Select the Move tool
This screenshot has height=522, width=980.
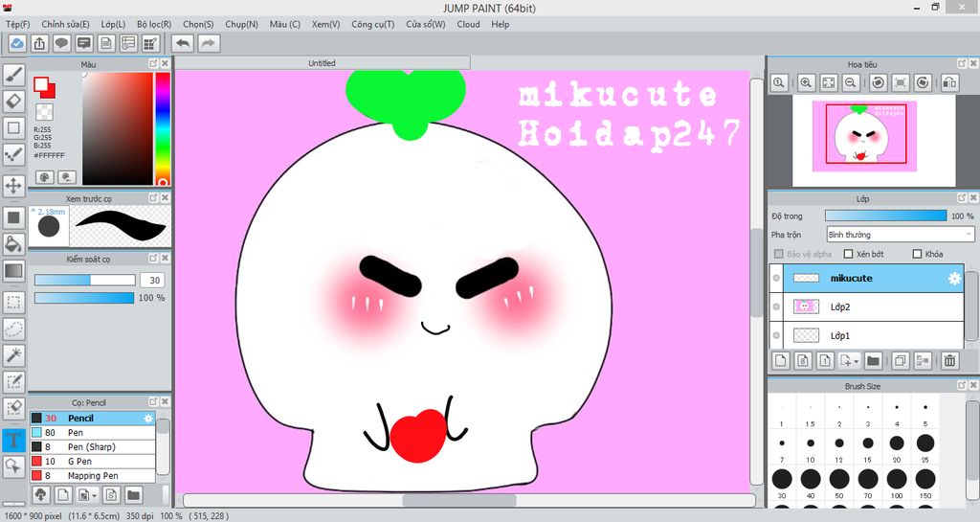[13, 185]
